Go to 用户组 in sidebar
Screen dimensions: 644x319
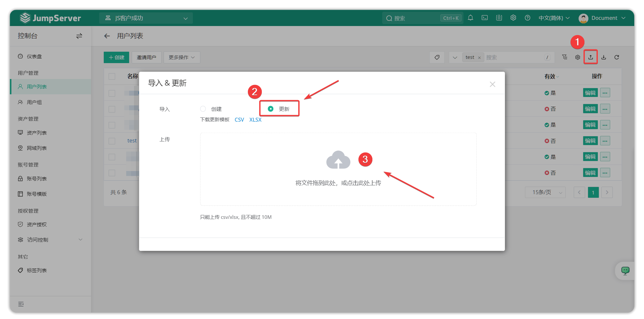(x=34, y=102)
